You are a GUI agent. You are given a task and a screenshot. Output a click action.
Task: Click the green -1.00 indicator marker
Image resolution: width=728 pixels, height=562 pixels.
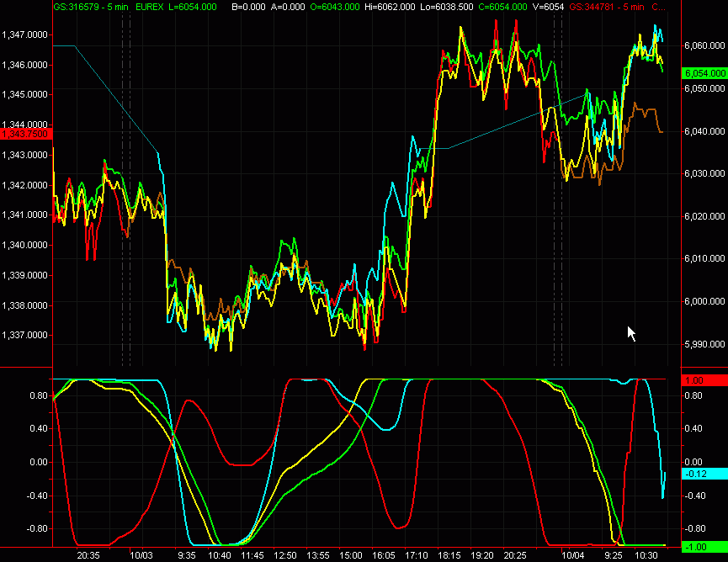(704, 547)
